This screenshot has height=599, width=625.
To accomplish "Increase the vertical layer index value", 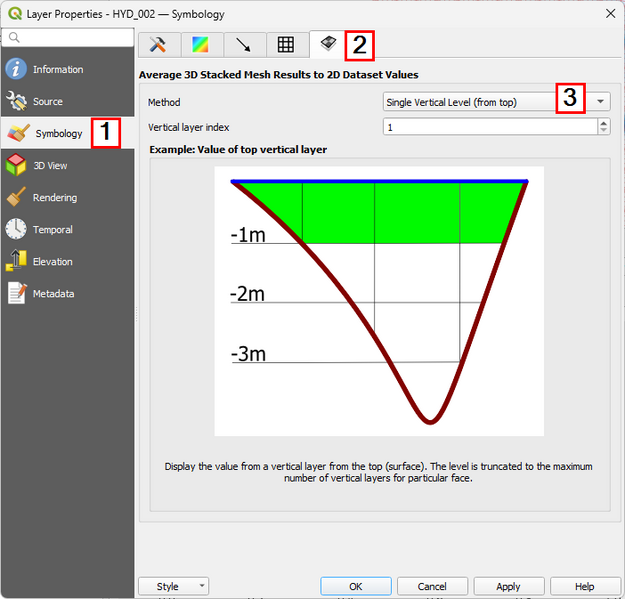I will [603, 123].
